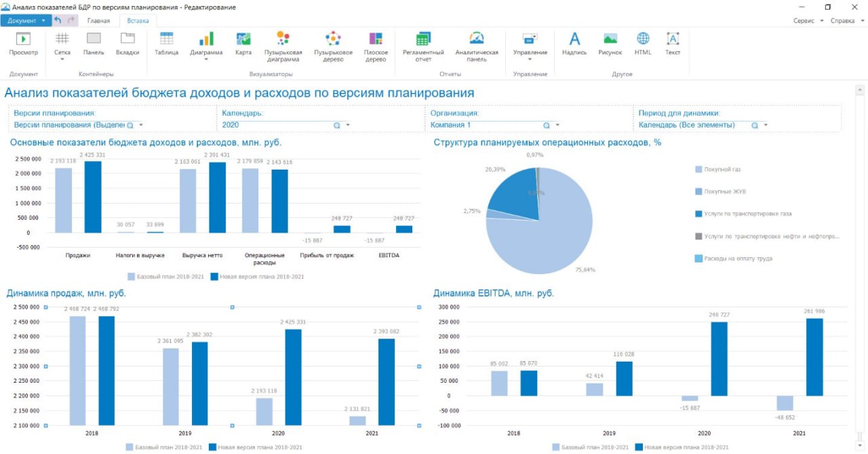The image size is (868, 454).
Task: Insert a Пузырьковое дерево visualizer
Action: (x=333, y=39)
